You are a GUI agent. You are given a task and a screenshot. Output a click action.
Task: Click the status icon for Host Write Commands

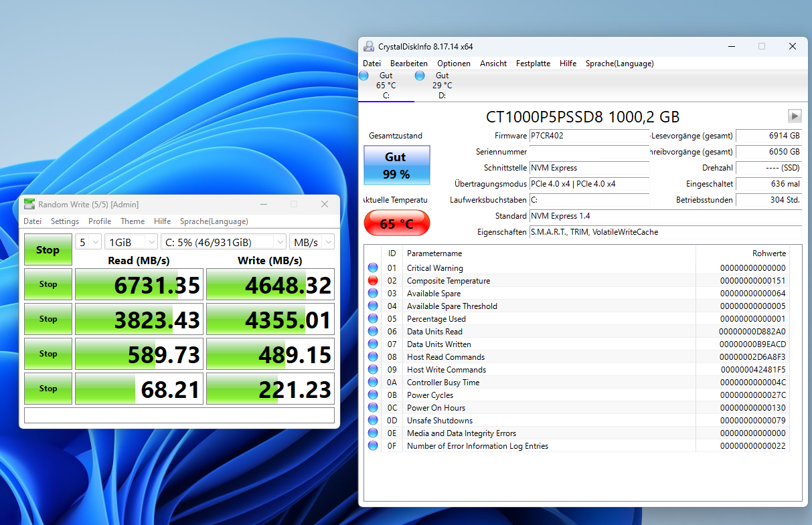[x=373, y=370]
